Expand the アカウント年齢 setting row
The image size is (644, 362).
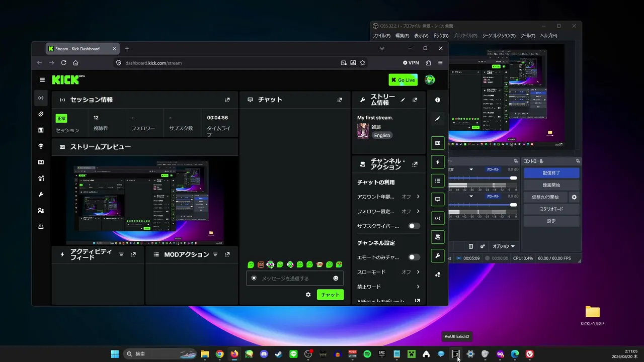388,197
